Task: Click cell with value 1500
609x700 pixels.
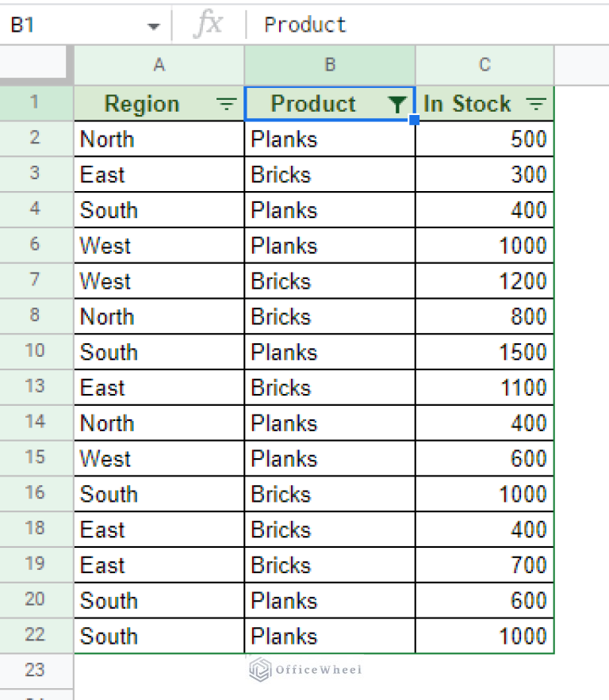Action: click(485, 352)
